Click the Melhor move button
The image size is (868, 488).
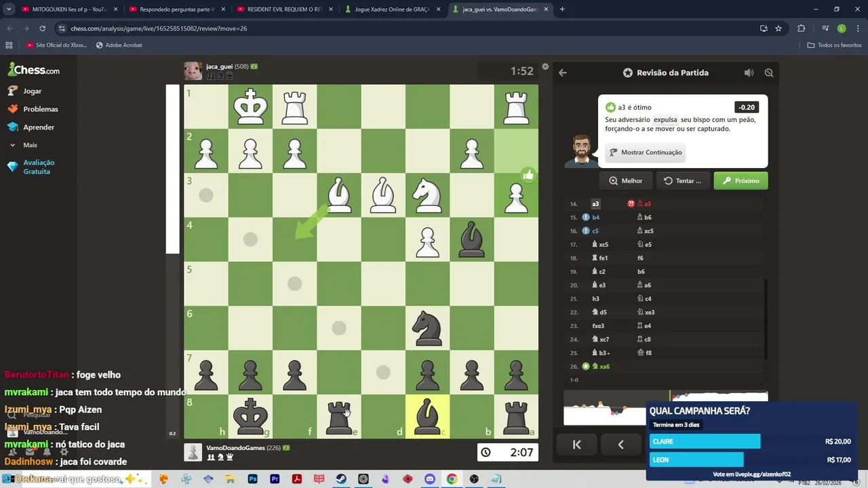(625, 181)
